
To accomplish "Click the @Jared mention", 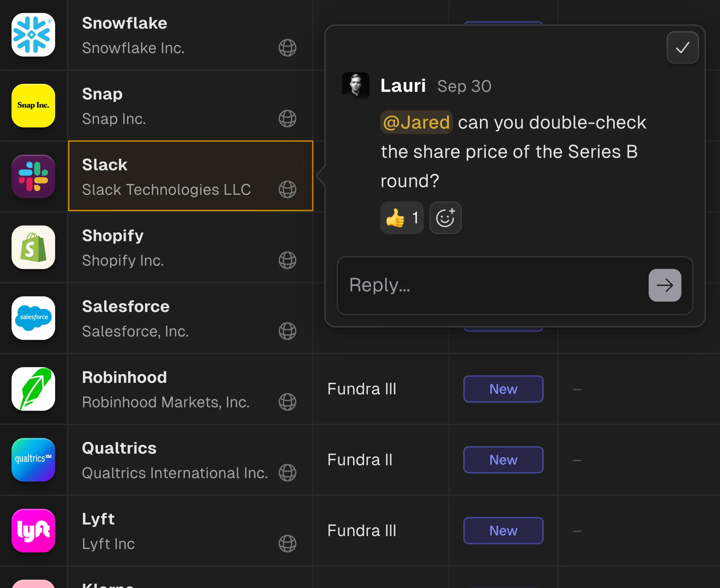I will pyautogui.click(x=416, y=122).
